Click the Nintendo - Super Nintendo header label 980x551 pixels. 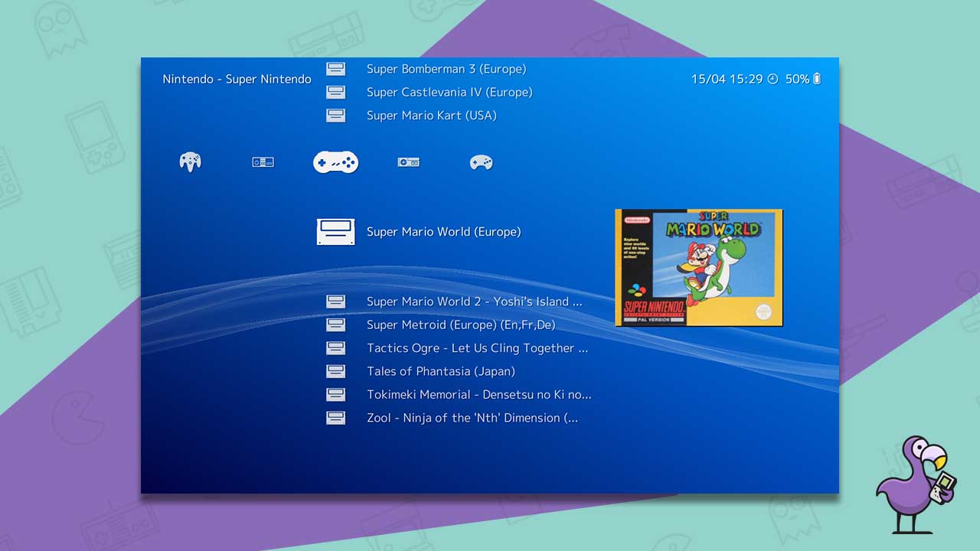tap(237, 79)
